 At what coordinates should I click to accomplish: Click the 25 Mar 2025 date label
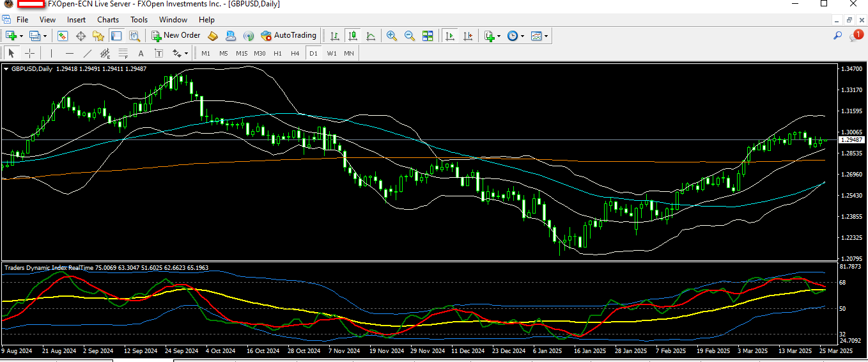836,350
